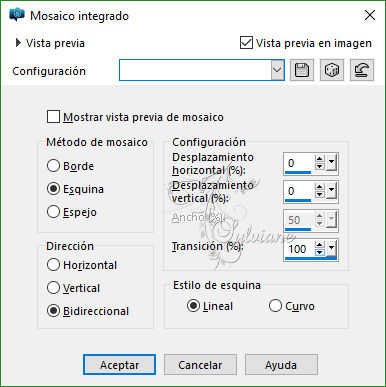Open the Configuración presets dropdown
Viewport: 386px width, 387px height.
click(x=277, y=70)
